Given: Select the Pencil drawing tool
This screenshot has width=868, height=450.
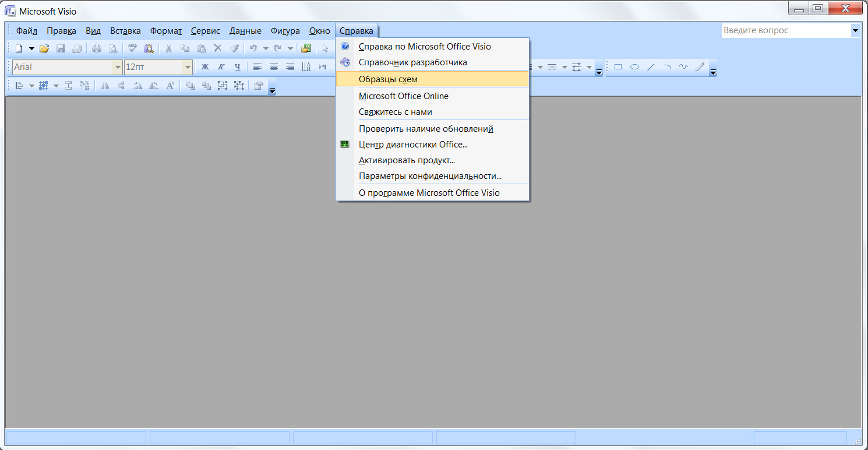Looking at the screenshot, I should tap(700, 67).
